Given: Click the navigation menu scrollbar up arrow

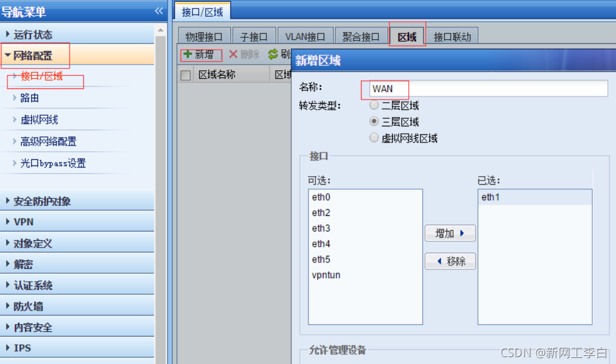Looking at the screenshot, I should tap(161, 30).
